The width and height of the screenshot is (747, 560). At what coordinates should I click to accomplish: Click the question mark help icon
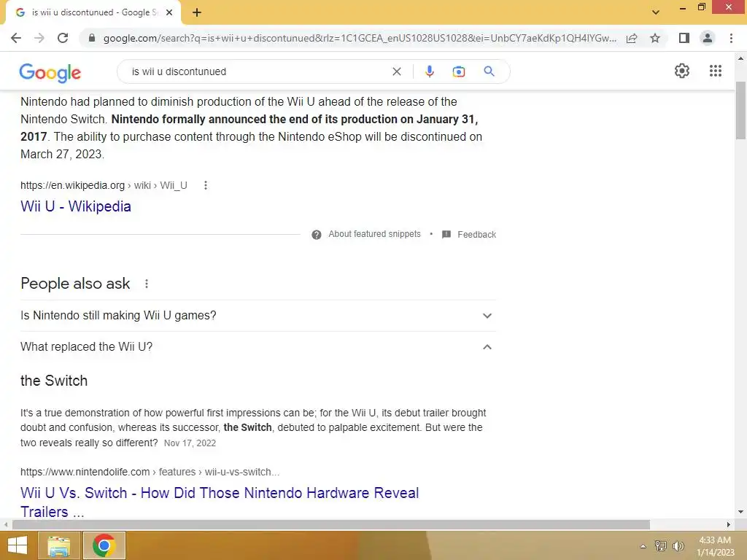click(317, 234)
